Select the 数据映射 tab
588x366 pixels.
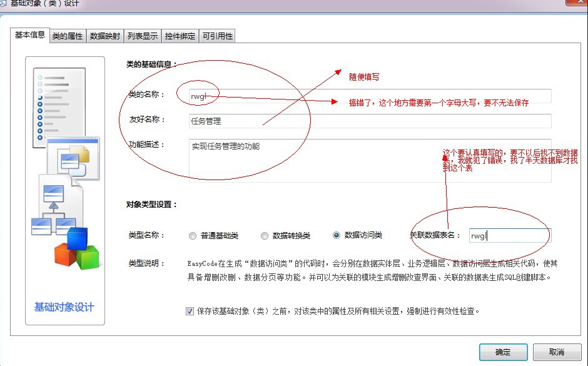pos(104,36)
